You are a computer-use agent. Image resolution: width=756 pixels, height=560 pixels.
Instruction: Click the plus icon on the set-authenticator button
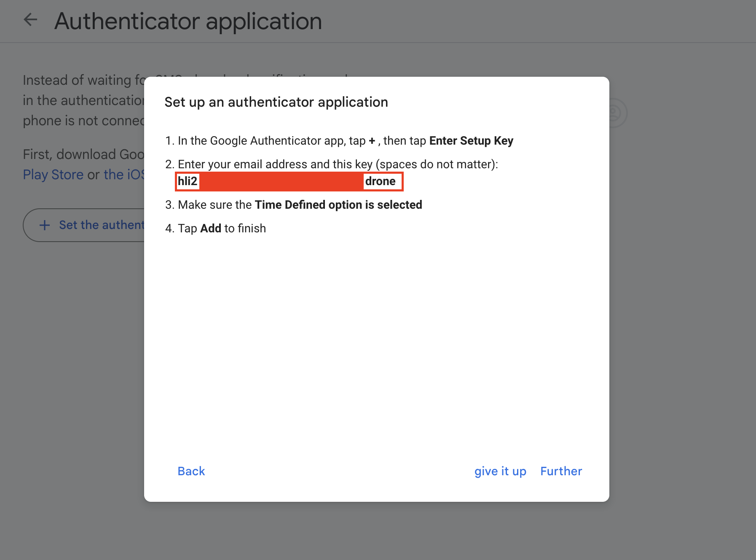[x=45, y=225]
